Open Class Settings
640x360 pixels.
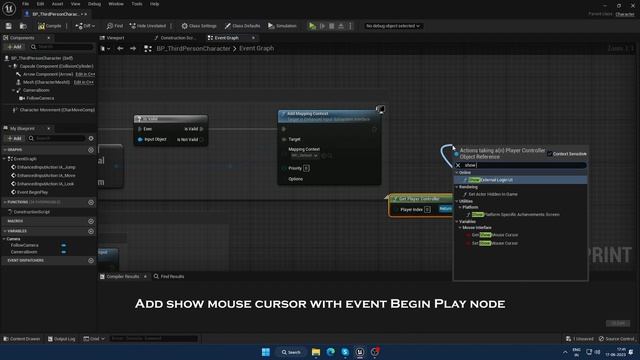pyautogui.click(x=199, y=26)
